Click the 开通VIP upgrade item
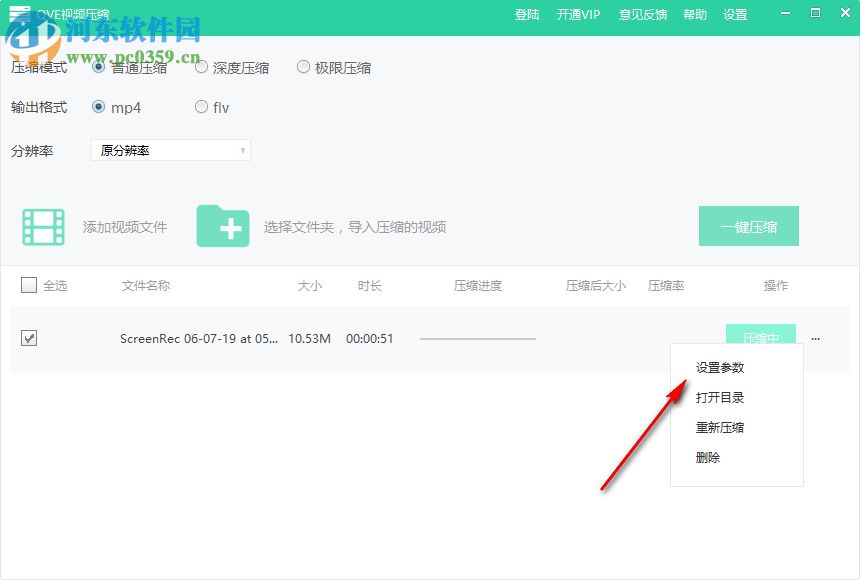Viewport: 860px width, 580px height. (x=578, y=15)
